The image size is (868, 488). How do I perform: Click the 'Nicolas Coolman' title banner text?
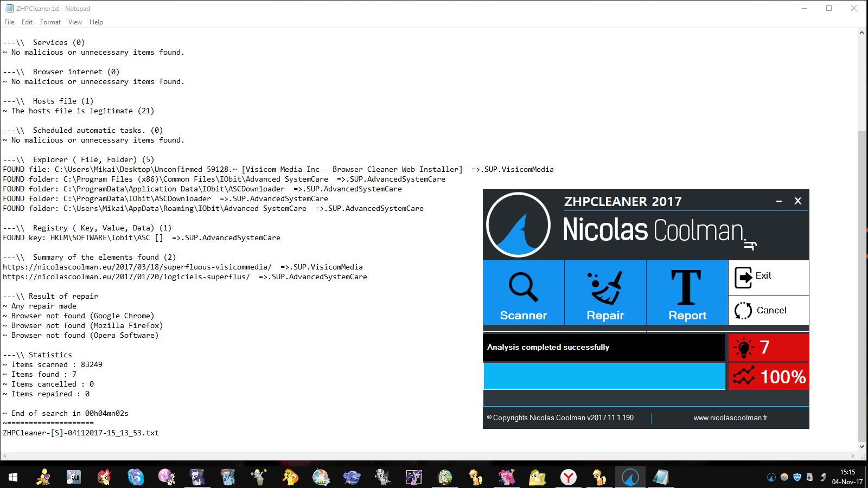point(653,230)
